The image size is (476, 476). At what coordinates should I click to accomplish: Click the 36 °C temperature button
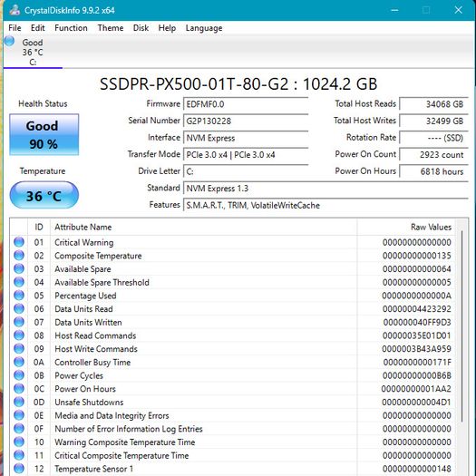click(x=44, y=195)
